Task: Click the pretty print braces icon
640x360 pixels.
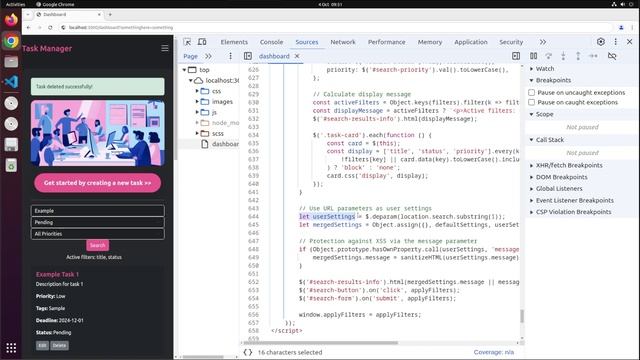Action: tap(247, 352)
